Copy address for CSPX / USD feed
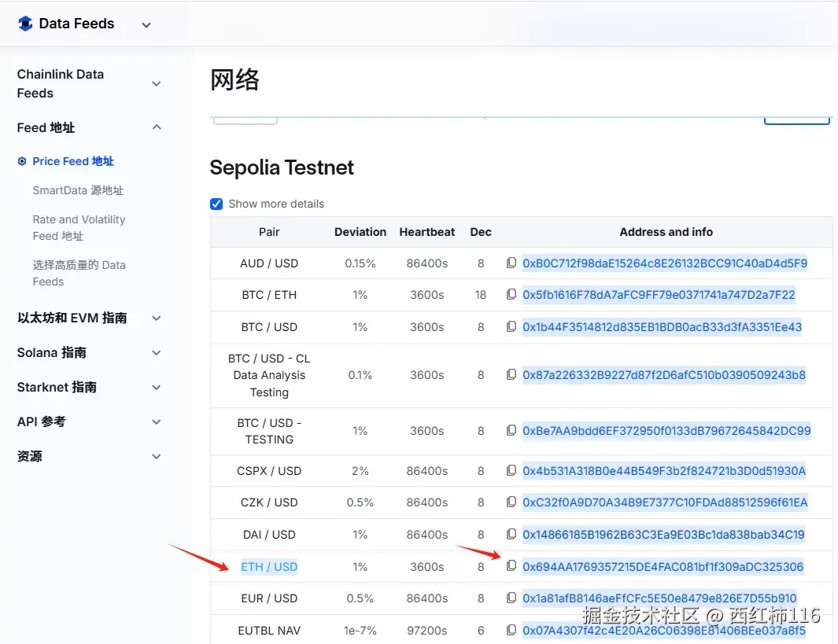The image size is (838, 644). click(511, 470)
